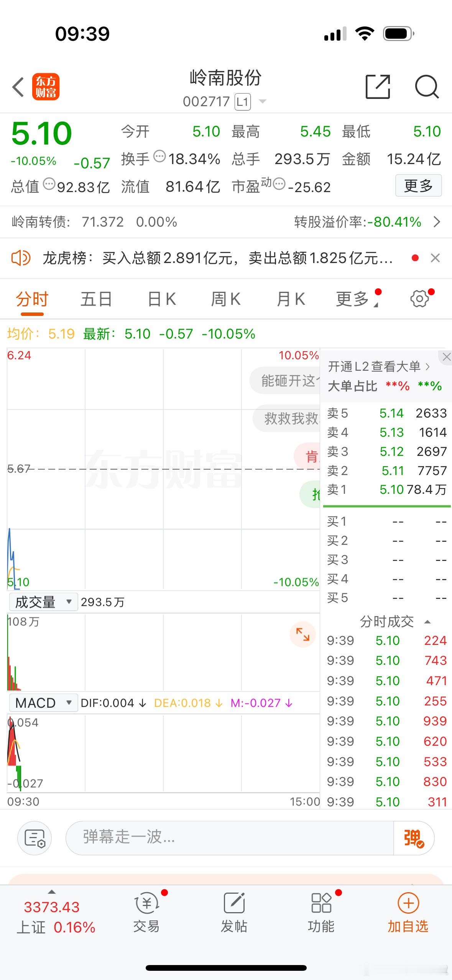Tap the 救救我救 danmaku comment
Screen dimensions: 452x980
click(x=287, y=418)
